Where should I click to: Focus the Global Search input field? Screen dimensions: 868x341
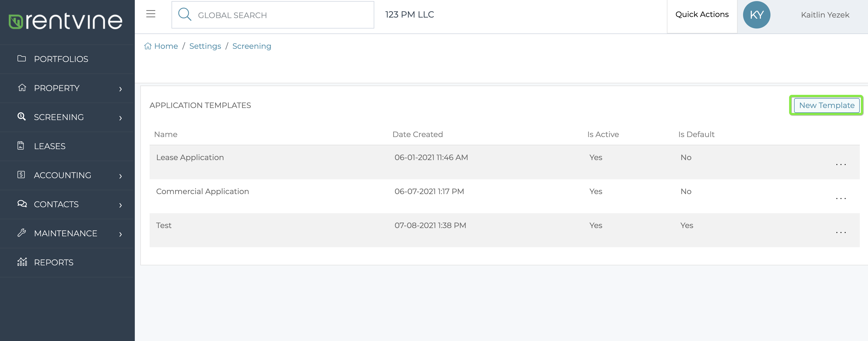pyautogui.click(x=273, y=15)
